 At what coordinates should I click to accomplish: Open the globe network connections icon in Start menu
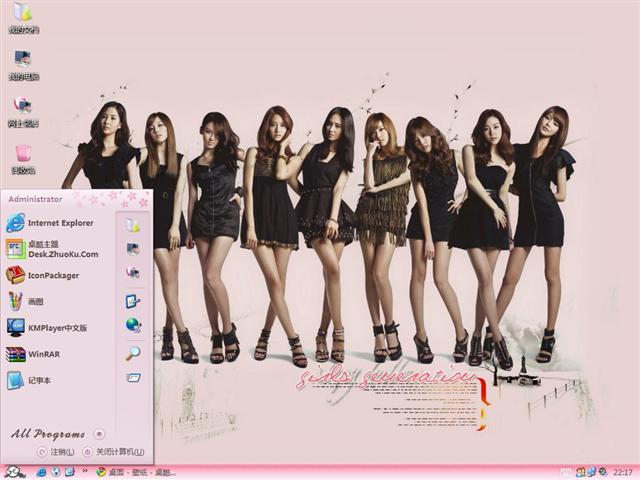[133, 325]
